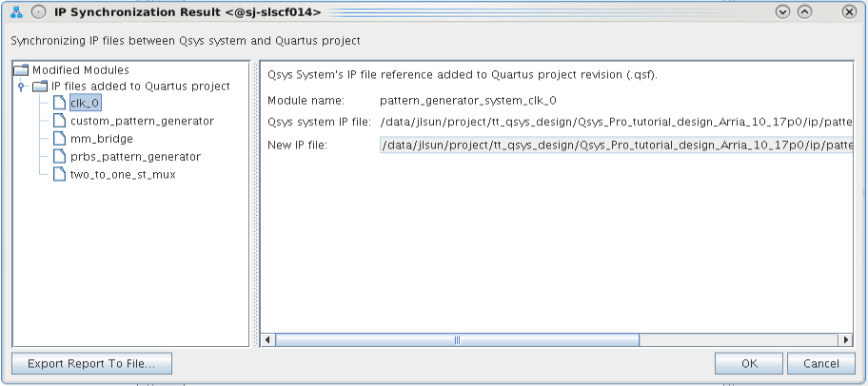Click the clk_0 file icon

click(x=59, y=103)
